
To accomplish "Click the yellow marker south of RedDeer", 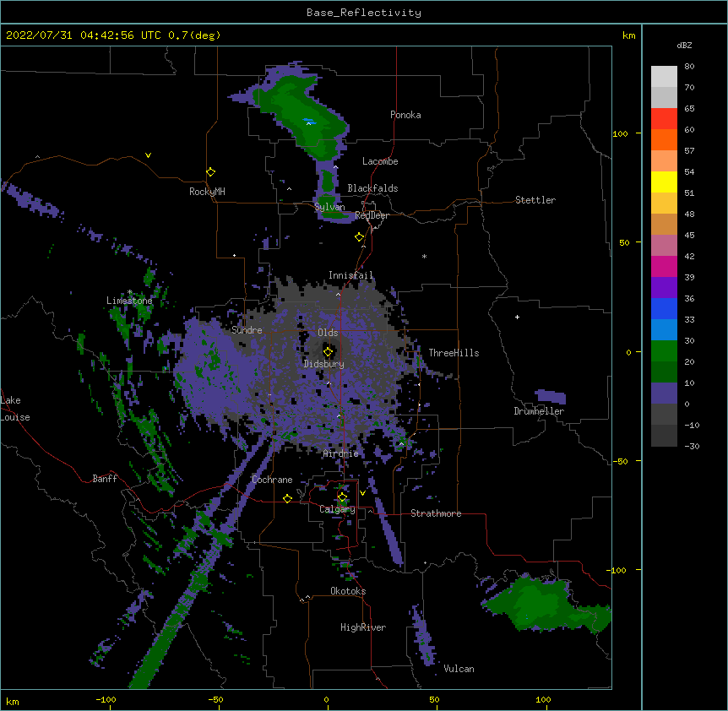I will point(360,237).
